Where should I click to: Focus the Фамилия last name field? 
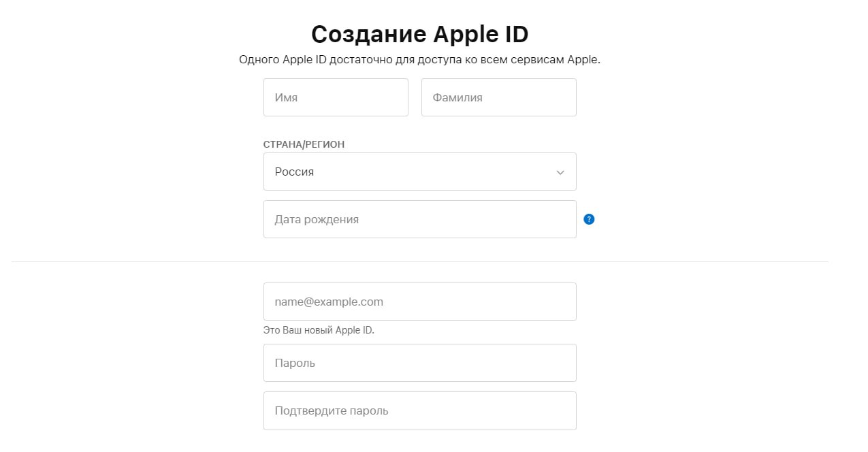click(499, 97)
